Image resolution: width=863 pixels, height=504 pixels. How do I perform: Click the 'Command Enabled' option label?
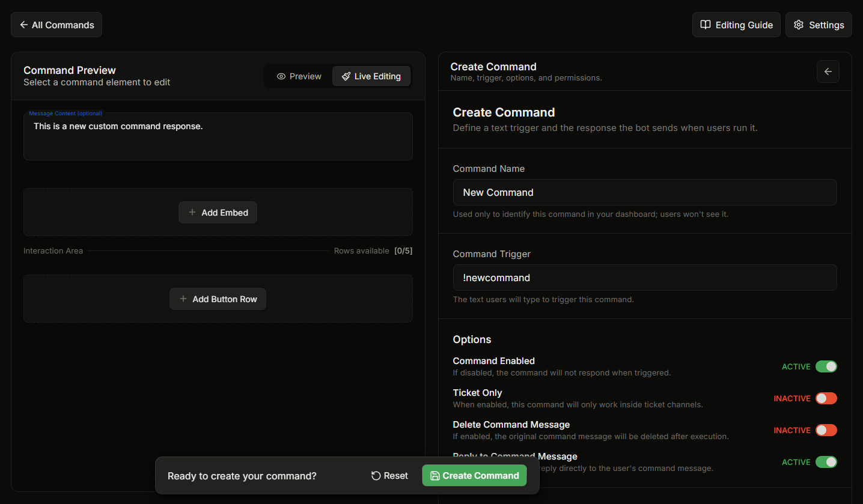493,361
